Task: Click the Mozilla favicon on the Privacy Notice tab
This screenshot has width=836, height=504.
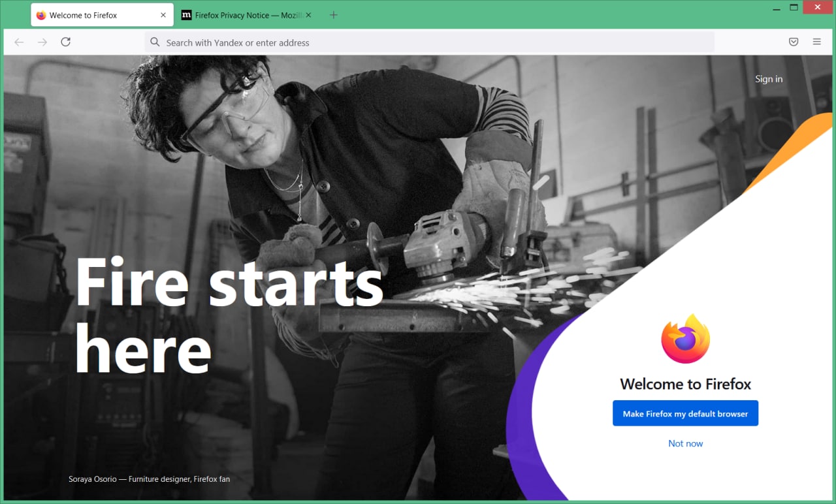Action: (x=186, y=15)
